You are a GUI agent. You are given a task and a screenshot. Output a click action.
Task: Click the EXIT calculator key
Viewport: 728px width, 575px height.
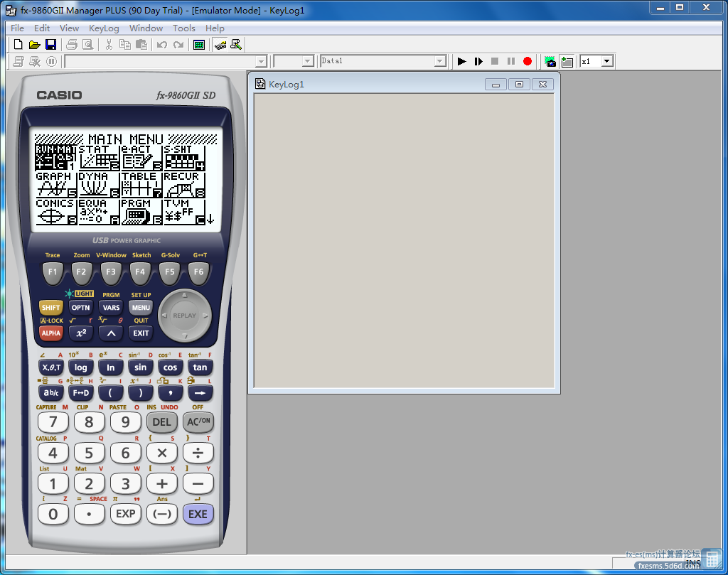click(141, 333)
